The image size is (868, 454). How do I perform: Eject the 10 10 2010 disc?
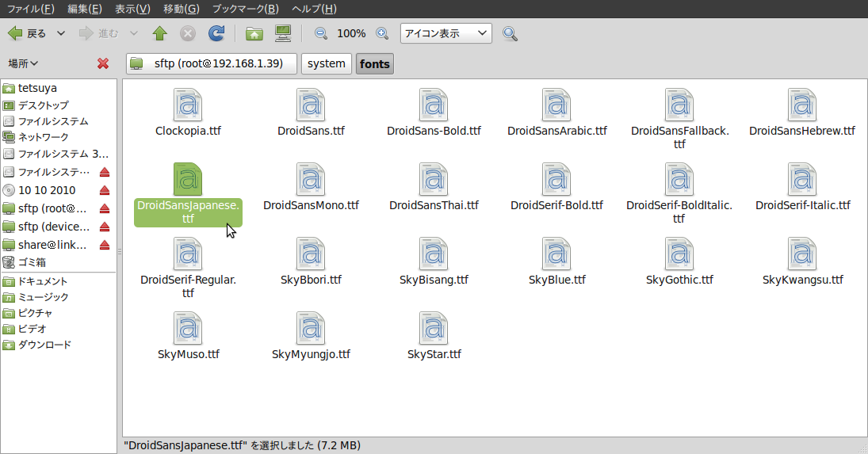pyautogui.click(x=105, y=191)
